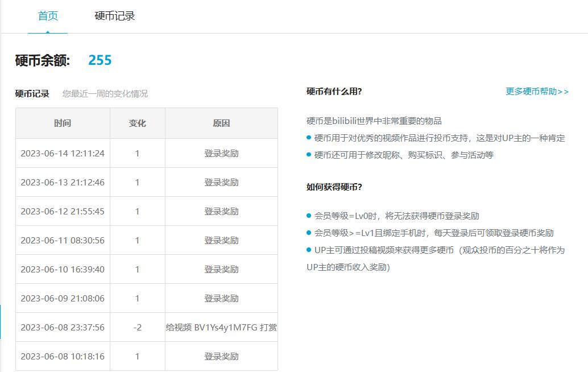The width and height of the screenshot is (588, 372).
Task: Click 登录奖励 in the 2023-06-12 row
Action: click(221, 212)
